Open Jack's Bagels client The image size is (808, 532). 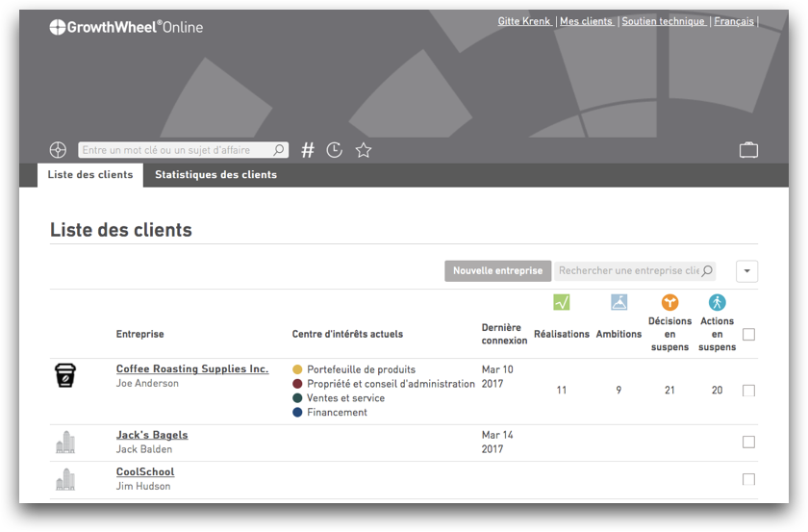pyautogui.click(x=152, y=435)
